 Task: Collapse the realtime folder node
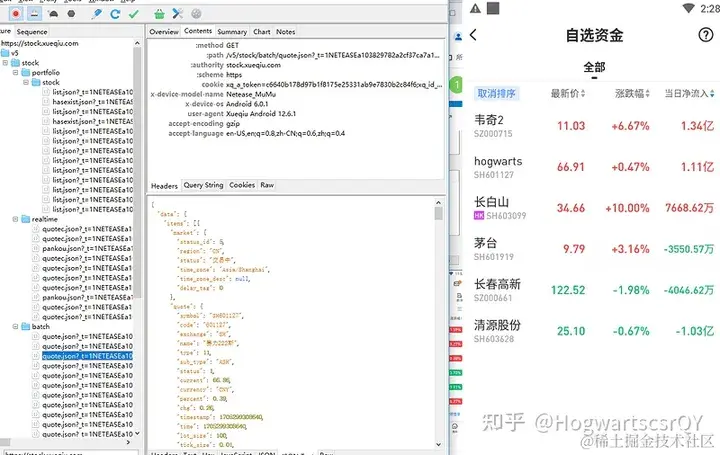point(15,219)
